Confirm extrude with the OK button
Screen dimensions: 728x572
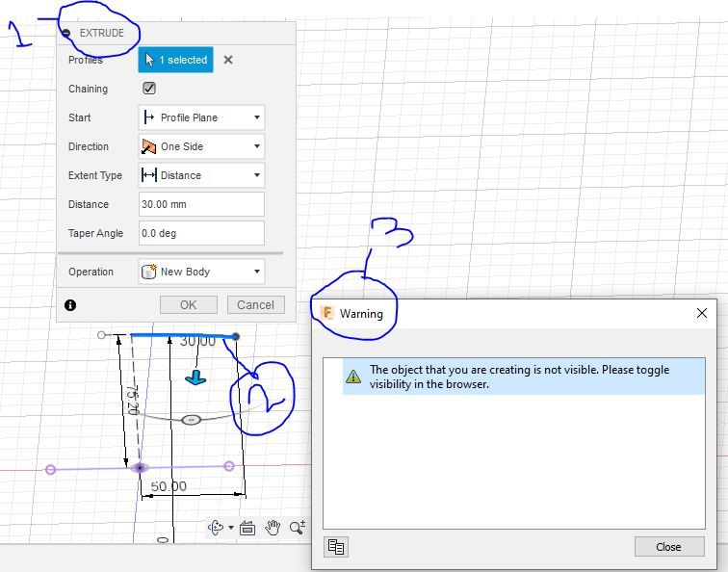(189, 305)
